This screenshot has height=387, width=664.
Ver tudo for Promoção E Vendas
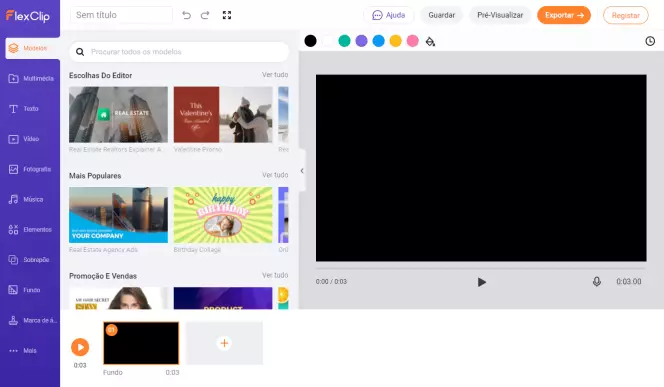pyautogui.click(x=275, y=275)
